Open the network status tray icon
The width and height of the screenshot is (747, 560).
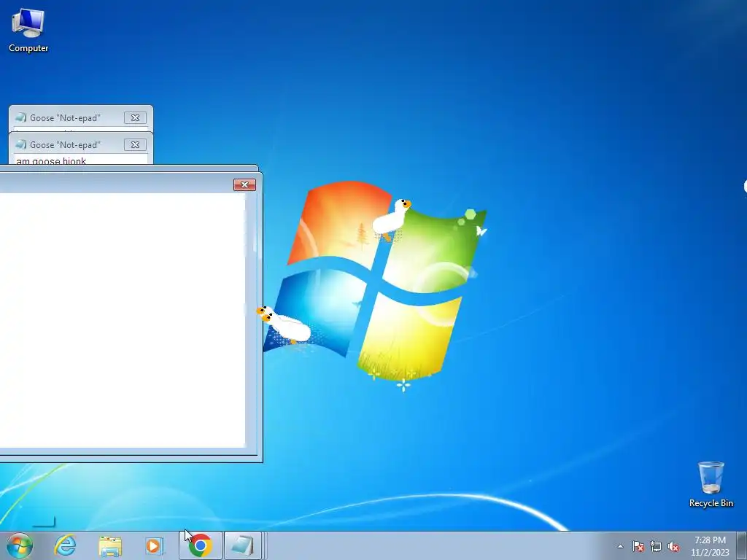pos(656,546)
